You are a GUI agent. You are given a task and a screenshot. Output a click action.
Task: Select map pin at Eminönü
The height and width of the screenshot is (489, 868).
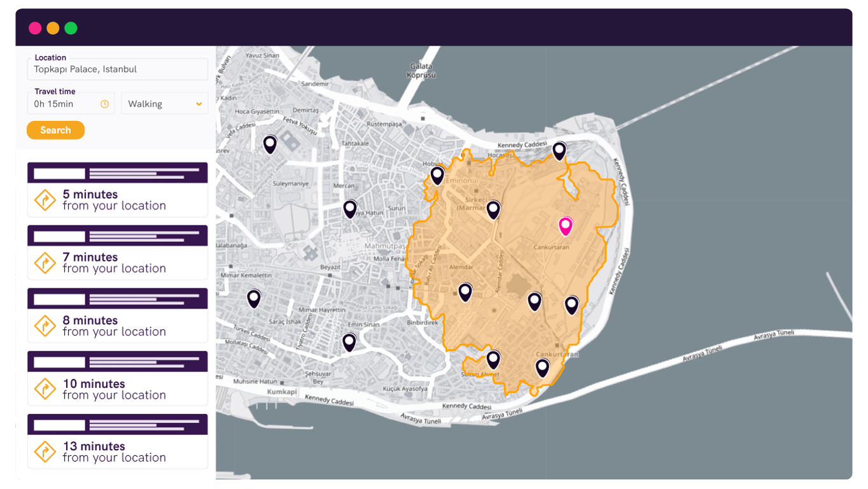coord(437,175)
